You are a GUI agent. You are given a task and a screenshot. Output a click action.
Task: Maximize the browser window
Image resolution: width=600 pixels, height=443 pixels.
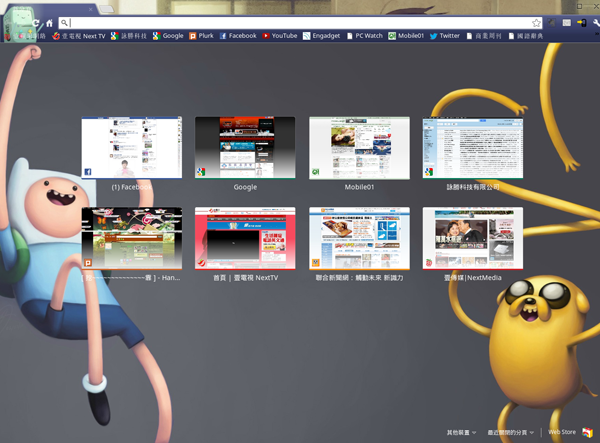click(x=579, y=6)
